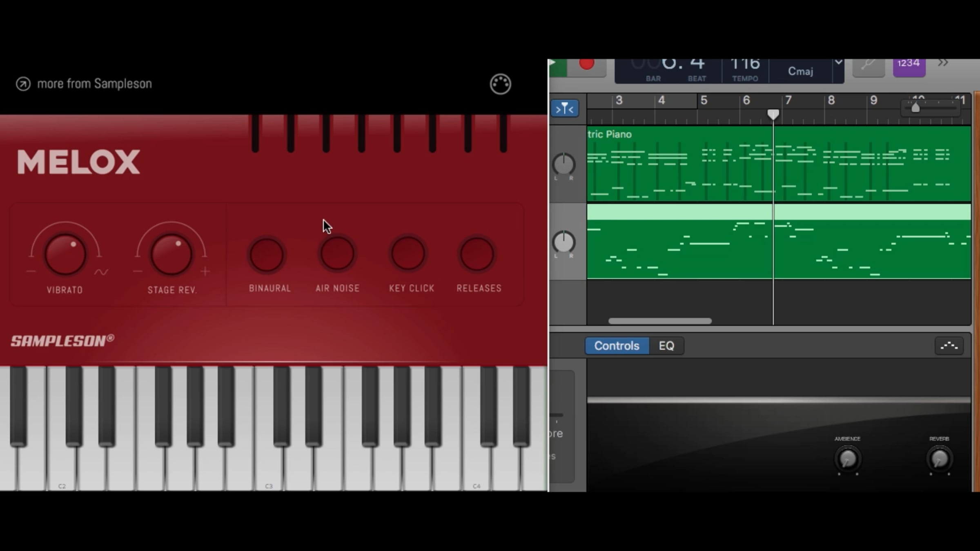Open the more from Sampleson link
980x551 pixels.
coord(94,84)
